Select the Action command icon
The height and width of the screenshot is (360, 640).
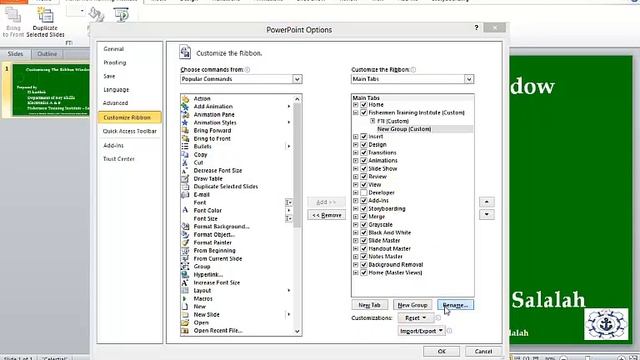[x=185, y=99]
